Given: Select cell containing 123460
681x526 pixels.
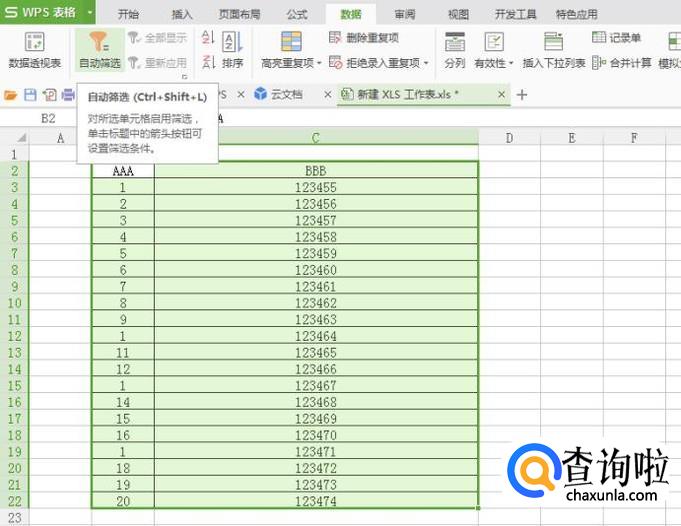Looking at the screenshot, I should [x=316, y=270].
